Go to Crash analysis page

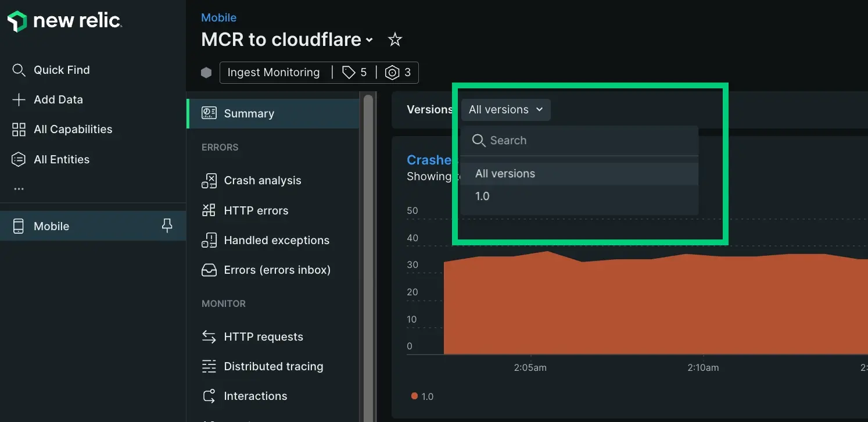pos(262,181)
